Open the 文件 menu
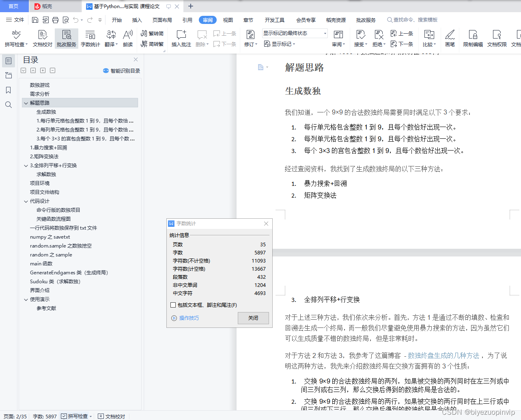Screen dimensions: 521x420 (x=15, y=20)
